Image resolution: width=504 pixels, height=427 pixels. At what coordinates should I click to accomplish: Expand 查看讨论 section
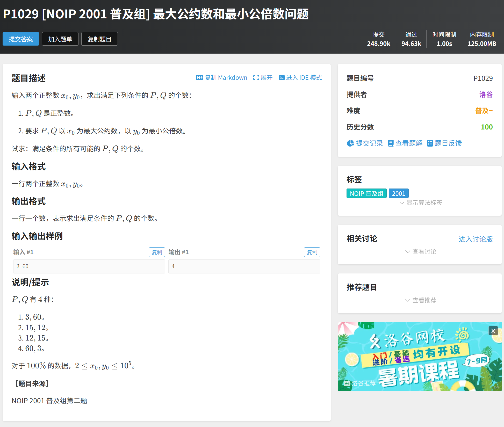[x=421, y=252]
